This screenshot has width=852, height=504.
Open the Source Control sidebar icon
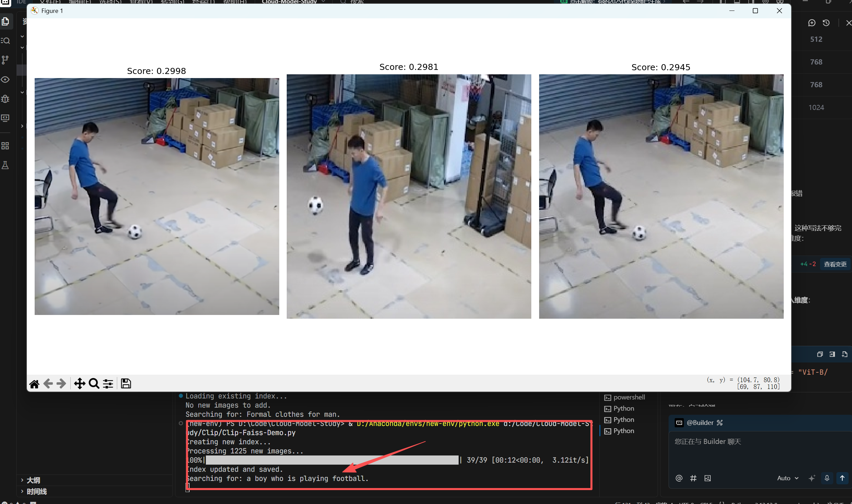(x=5, y=60)
